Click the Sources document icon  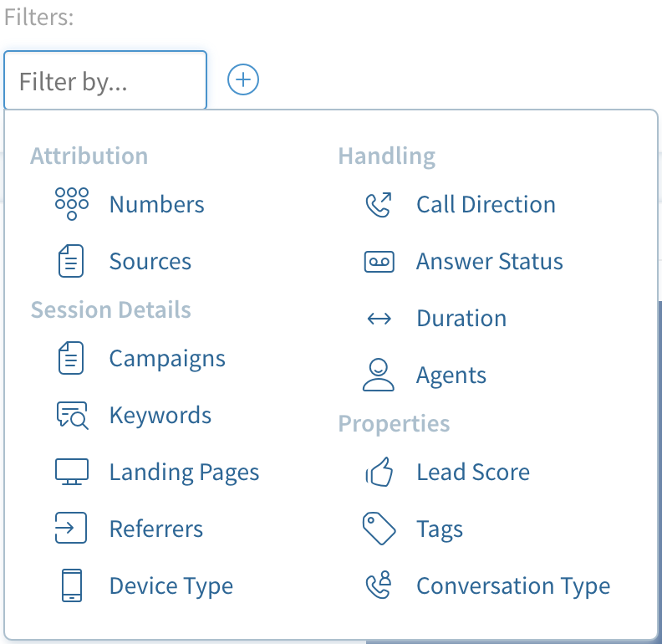[71, 261]
